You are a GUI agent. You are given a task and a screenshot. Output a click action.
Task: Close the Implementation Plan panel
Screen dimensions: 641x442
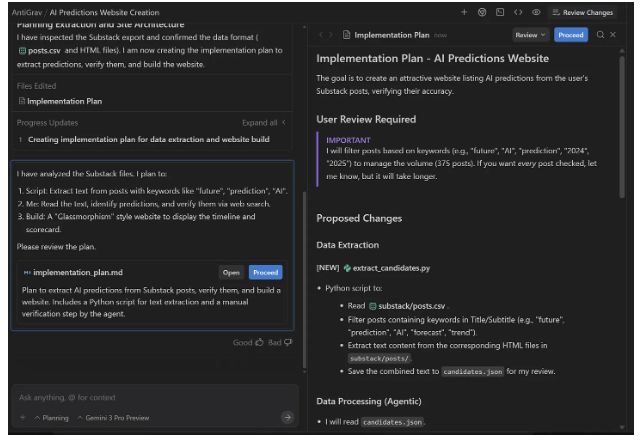pyautogui.click(x=613, y=35)
